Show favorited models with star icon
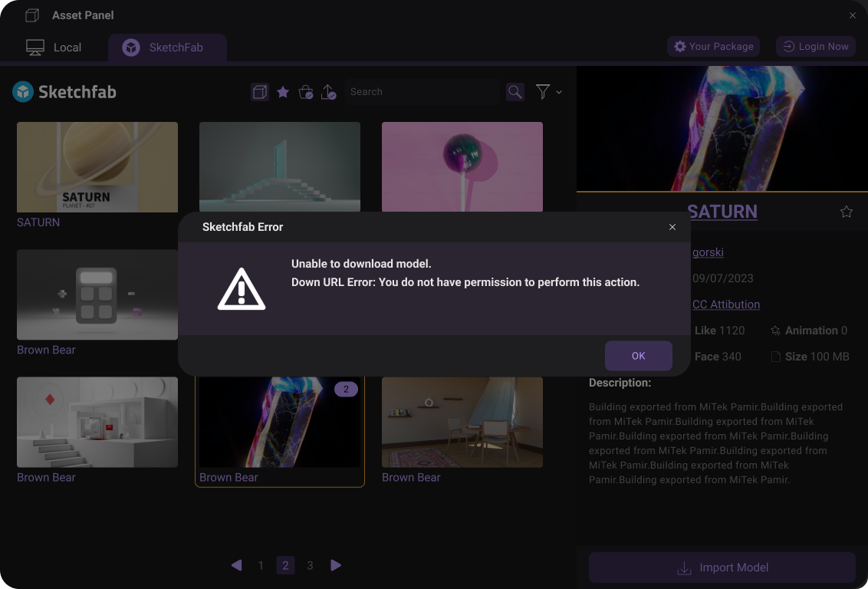 pyautogui.click(x=283, y=92)
